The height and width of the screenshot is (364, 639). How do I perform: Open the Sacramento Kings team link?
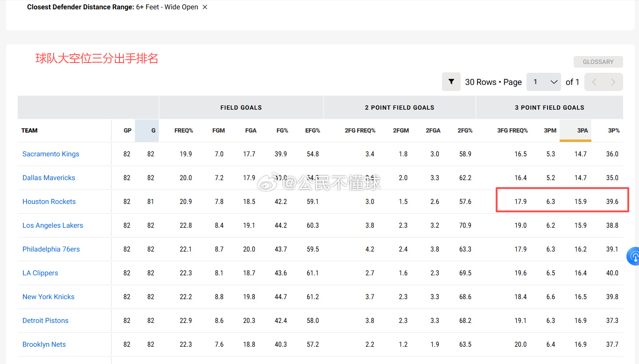51,154
